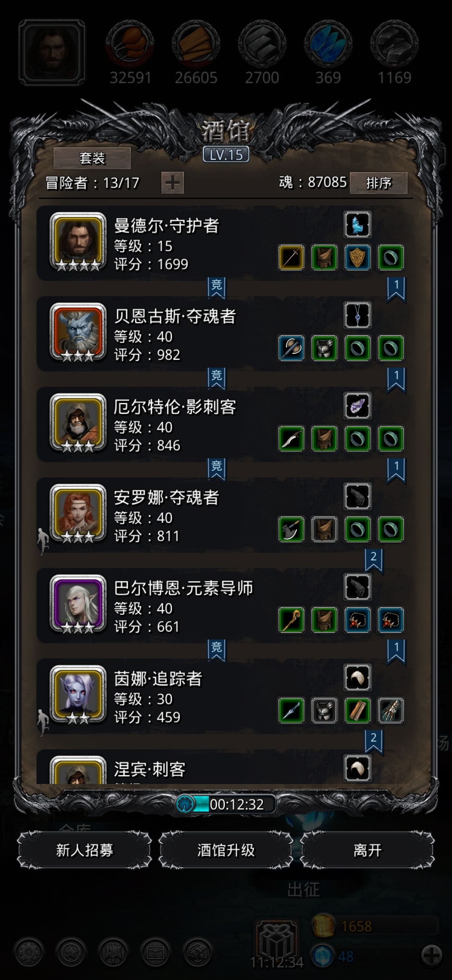Tap the battle axe icon of 贝恩古斯·夺魂者
This screenshot has height=980, width=452.
[x=291, y=348]
